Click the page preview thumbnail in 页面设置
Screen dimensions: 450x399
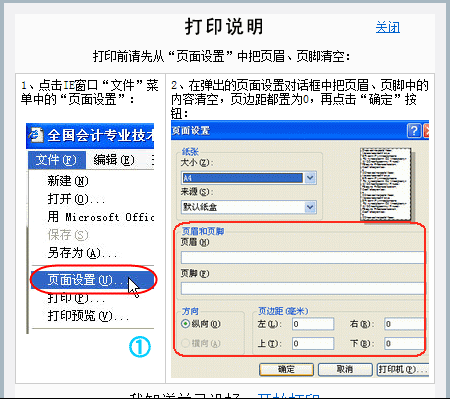click(386, 184)
